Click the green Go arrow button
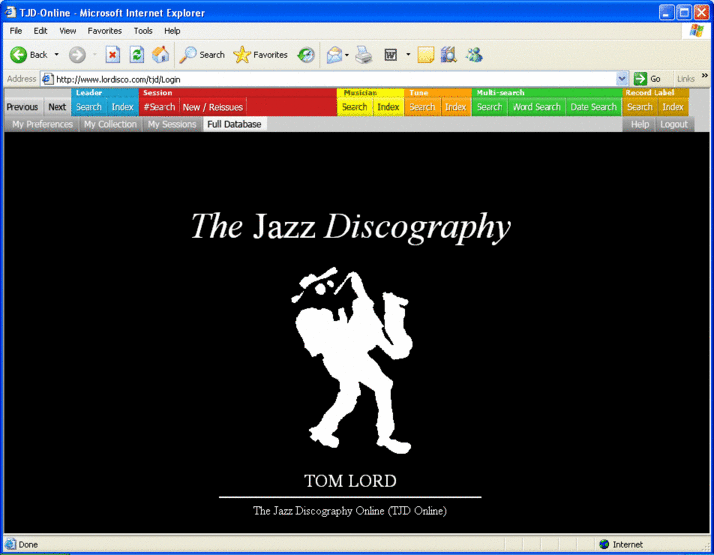This screenshot has height=555, width=714. [x=640, y=79]
